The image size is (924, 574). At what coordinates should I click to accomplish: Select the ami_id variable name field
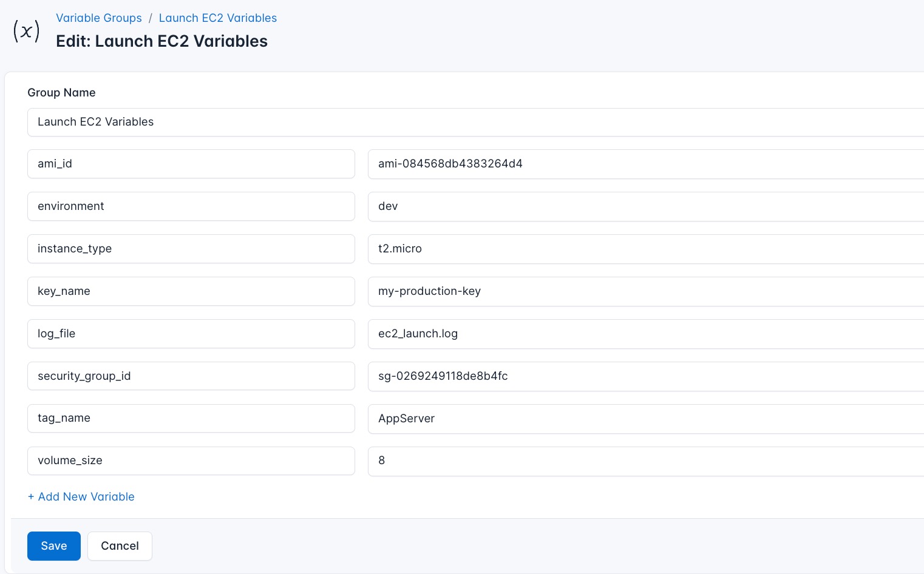(x=191, y=164)
